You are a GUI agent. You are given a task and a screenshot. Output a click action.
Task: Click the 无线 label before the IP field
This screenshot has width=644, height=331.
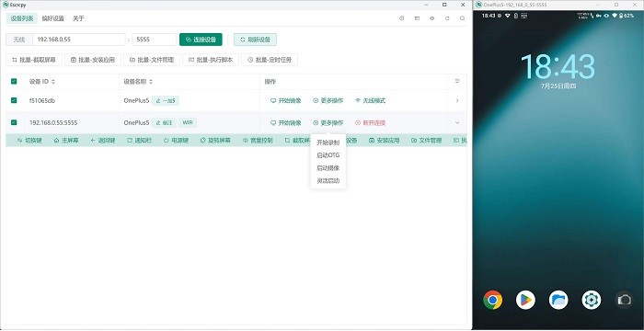point(19,40)
